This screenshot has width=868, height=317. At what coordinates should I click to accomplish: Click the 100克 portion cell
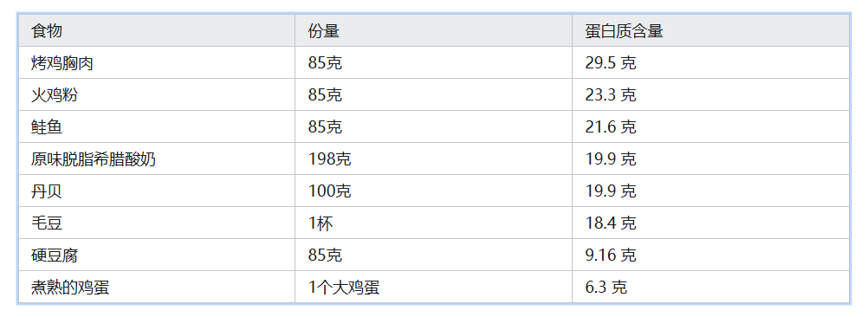click(433, 191)
